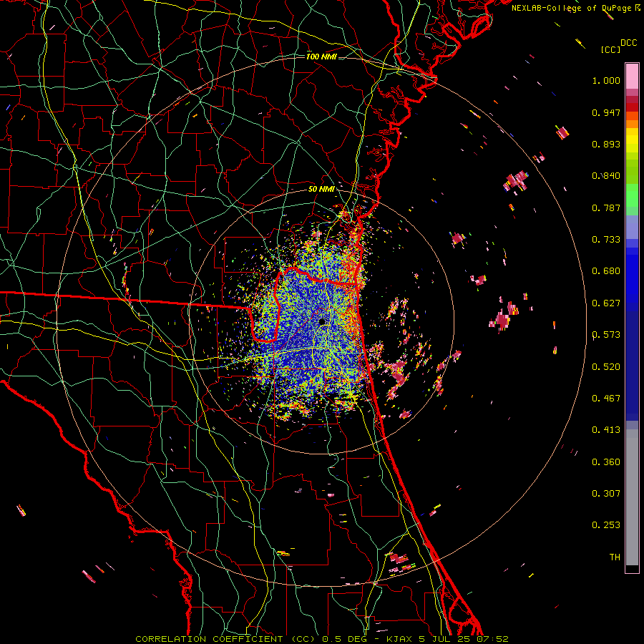The height and width of the screenshot is (644, 644).
Task: Select the 0.840 scale value
Action: coord(606,176)
